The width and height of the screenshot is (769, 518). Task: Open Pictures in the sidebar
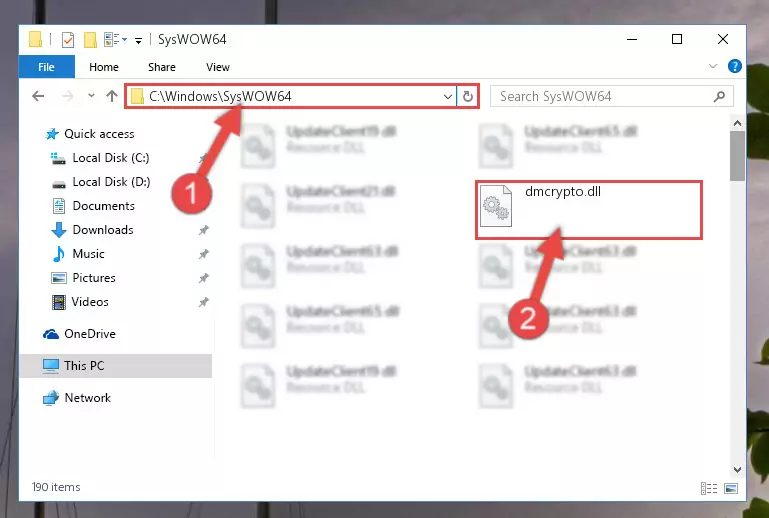(x=94, y=278)
